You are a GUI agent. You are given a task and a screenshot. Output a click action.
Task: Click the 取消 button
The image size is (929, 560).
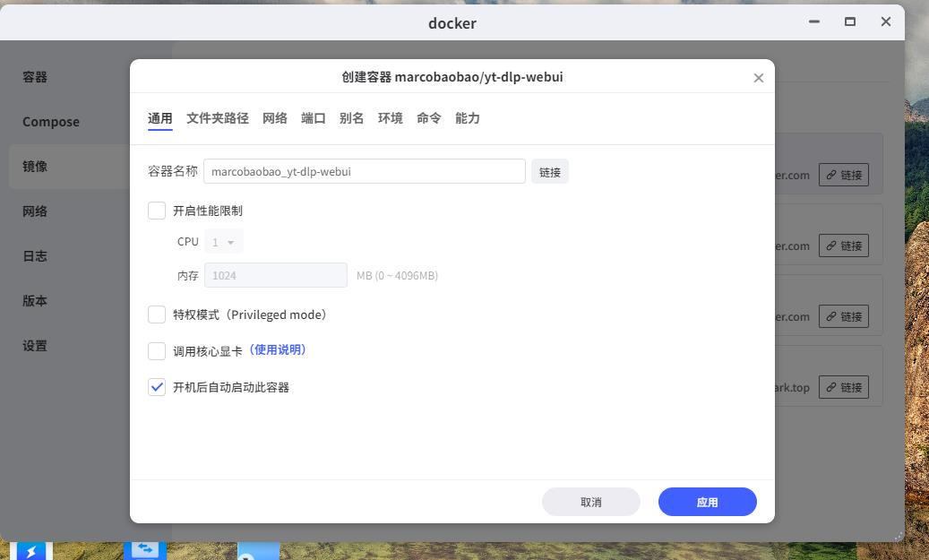[x=590, y=502]
